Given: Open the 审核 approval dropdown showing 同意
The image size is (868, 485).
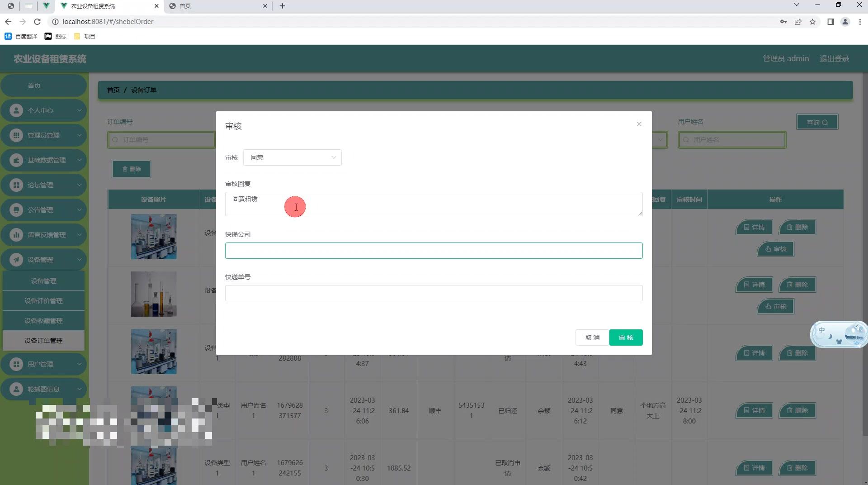Looking at the screenshot, I should 292,157.
